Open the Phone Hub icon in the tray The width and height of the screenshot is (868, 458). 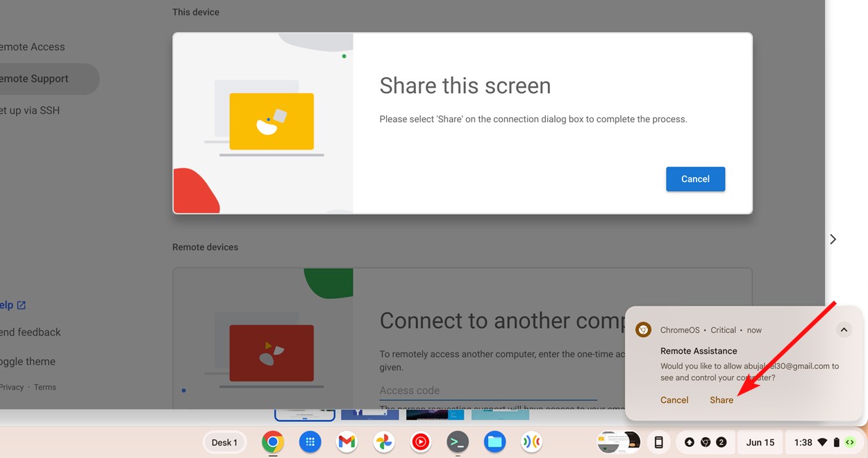[x=658, y=442]
